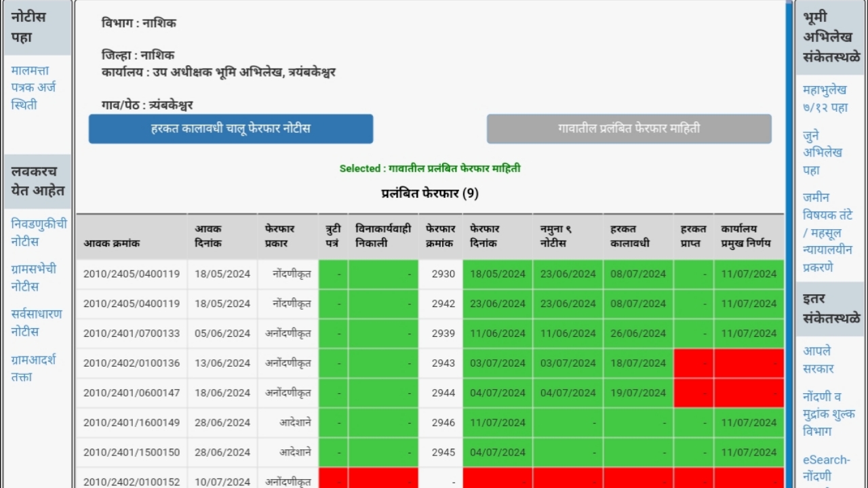Image resolution: width=868 pixels, height=488 pixels.
Task: Select the हरकत कालावधी चालू फेरफार नोटीस button
Action: point(231,129)
